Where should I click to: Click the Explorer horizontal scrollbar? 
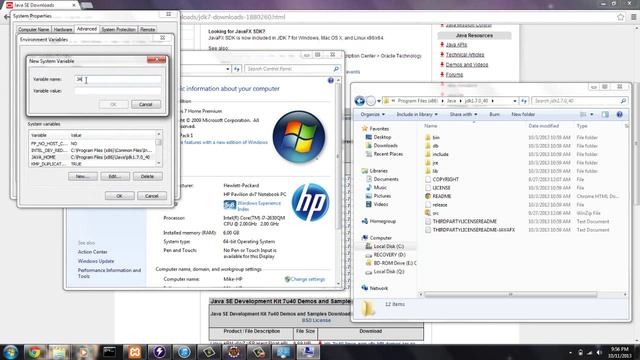(x=510, y=294)
